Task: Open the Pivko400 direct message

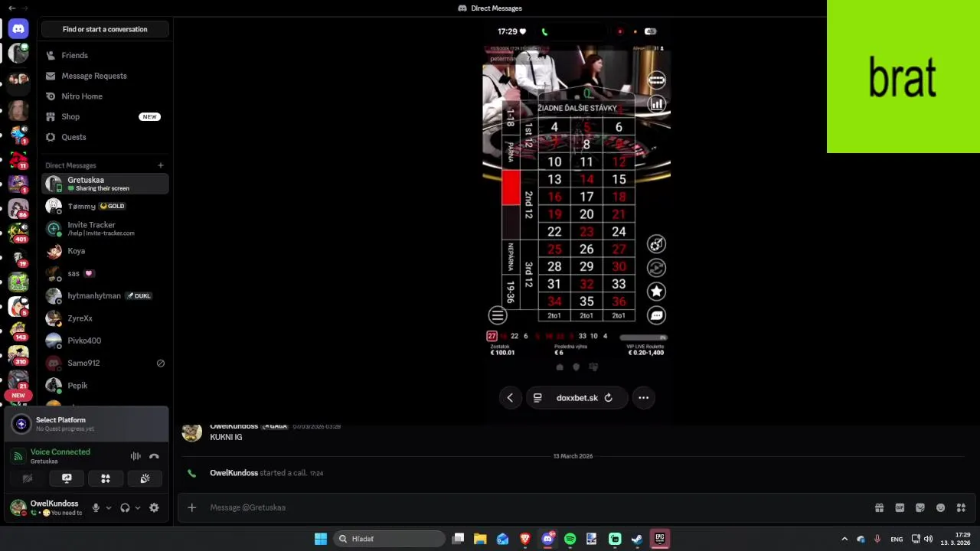Action: coord(105,341)
